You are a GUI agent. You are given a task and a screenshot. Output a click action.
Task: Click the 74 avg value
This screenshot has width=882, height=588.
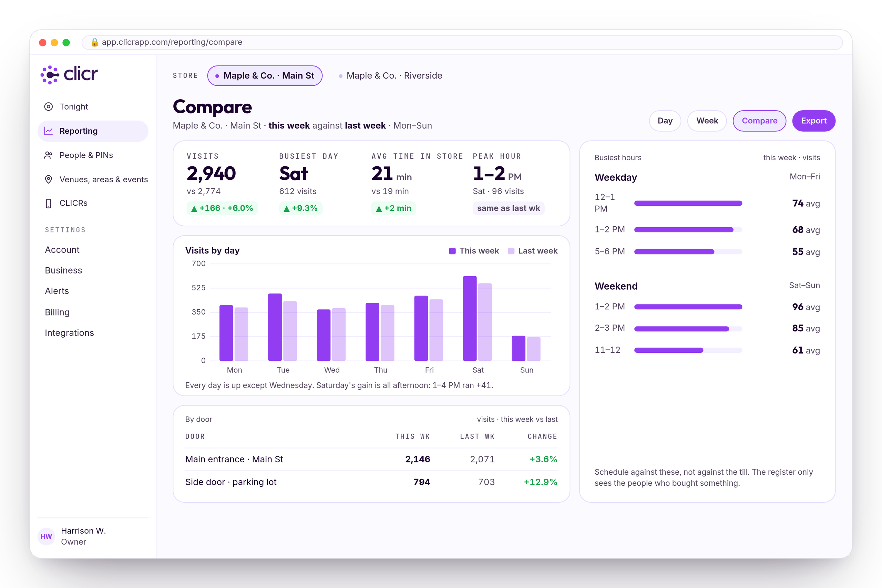(806, 204)
